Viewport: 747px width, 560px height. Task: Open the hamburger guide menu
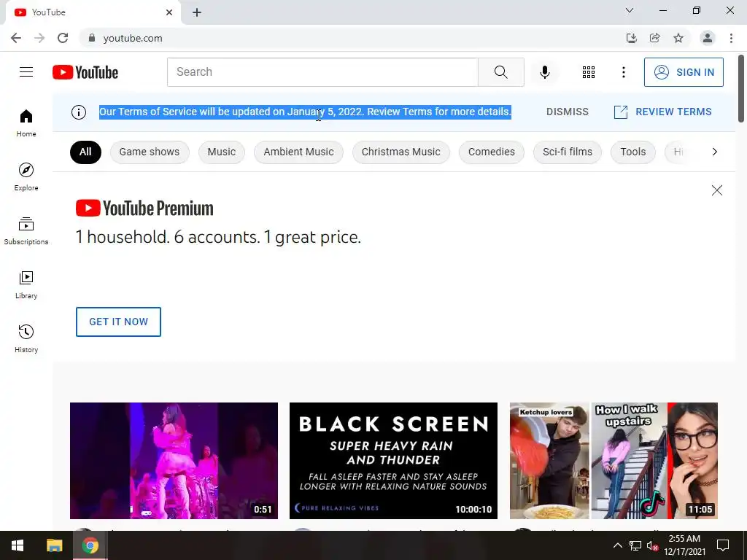(26, 72)
